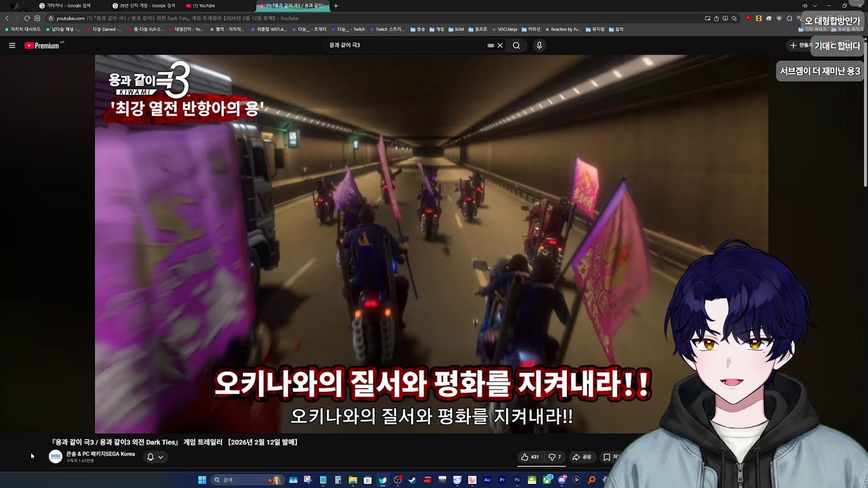Screen dimensions: 868x488
Task: Start voice search with microphone icon
Action: [x=539, y=45]
